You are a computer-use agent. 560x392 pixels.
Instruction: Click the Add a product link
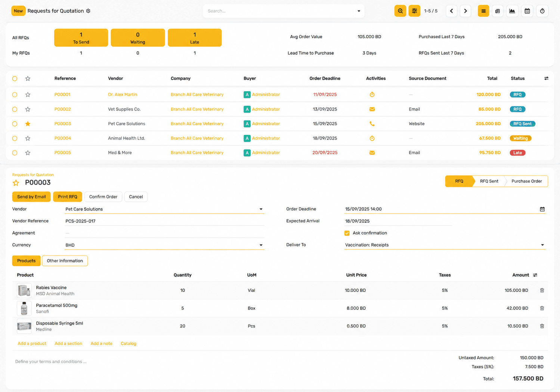[32, 343]
